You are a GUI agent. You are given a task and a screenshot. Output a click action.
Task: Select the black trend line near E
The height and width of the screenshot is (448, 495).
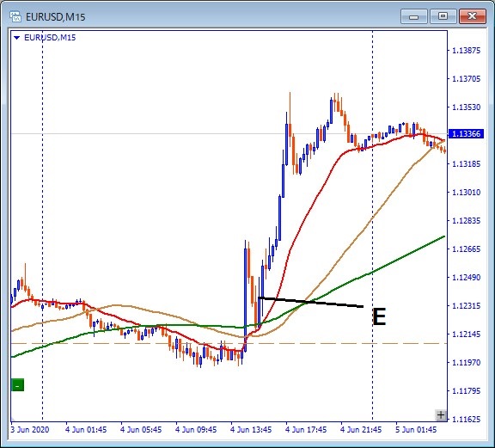coord(311,302)
